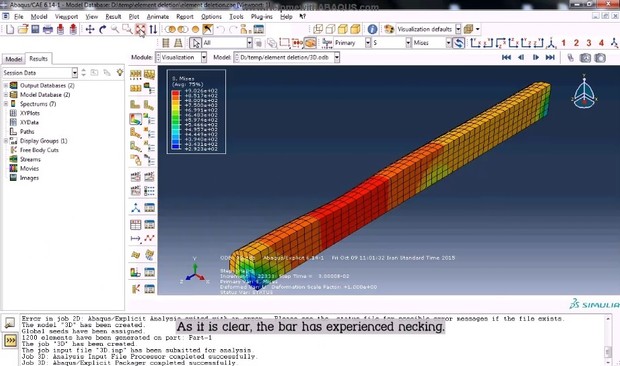The image size is (620, 366).
Task: Skip to the last animation frame
Action: pos(550,58)
